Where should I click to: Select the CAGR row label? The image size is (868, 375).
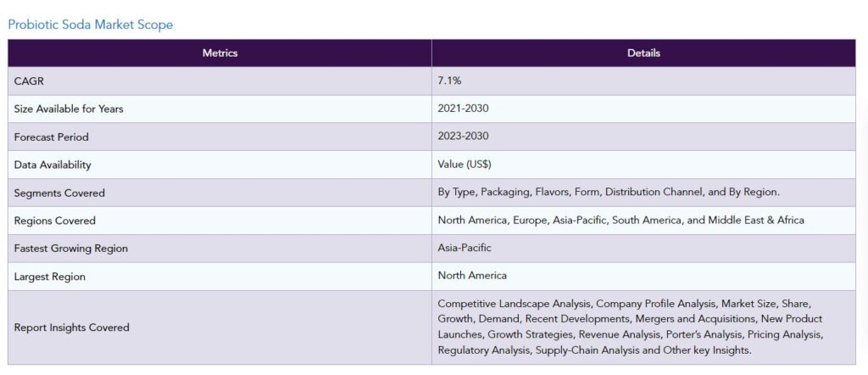click(x=28, y=81)
